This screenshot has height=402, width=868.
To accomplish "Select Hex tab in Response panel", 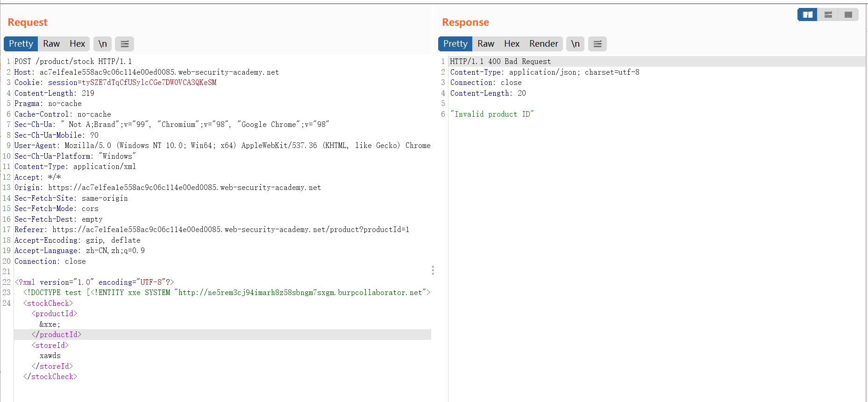I will (x=512, y=44).
